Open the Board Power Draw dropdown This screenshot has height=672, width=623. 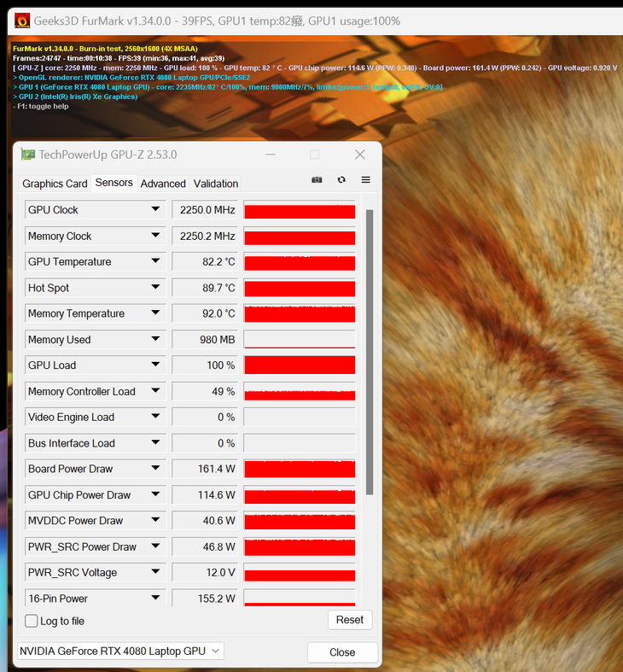click(x=155, y=469)
